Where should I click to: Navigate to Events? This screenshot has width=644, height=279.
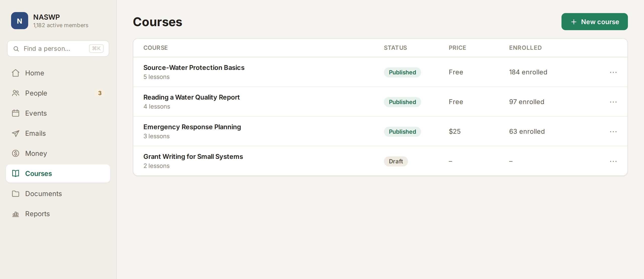[x=58, y=113]
